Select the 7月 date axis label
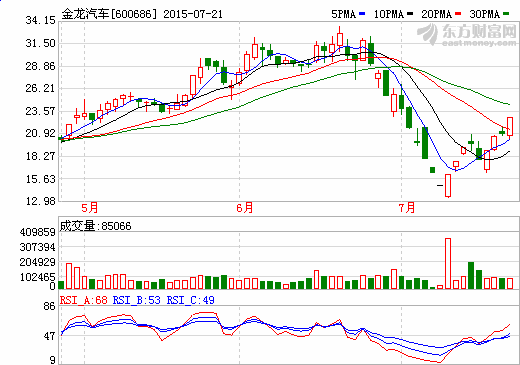Screen dimensions: 520x365 coord(407,208)
